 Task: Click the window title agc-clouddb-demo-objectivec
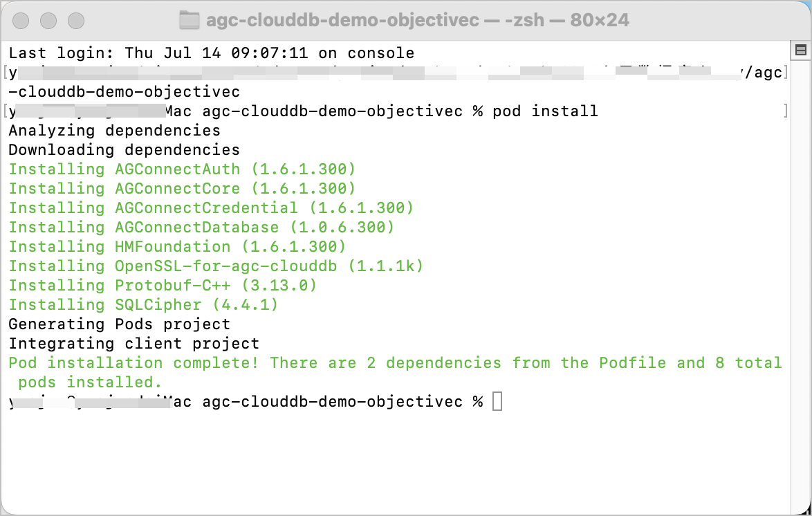pyautogui.click(x=343, y=20)
